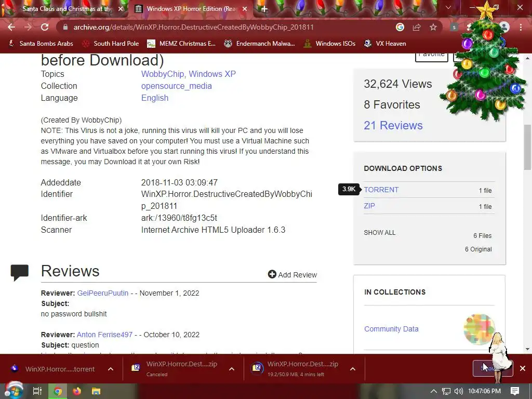Download the ZIP file option
532x399 pixels.
(369, 206)
